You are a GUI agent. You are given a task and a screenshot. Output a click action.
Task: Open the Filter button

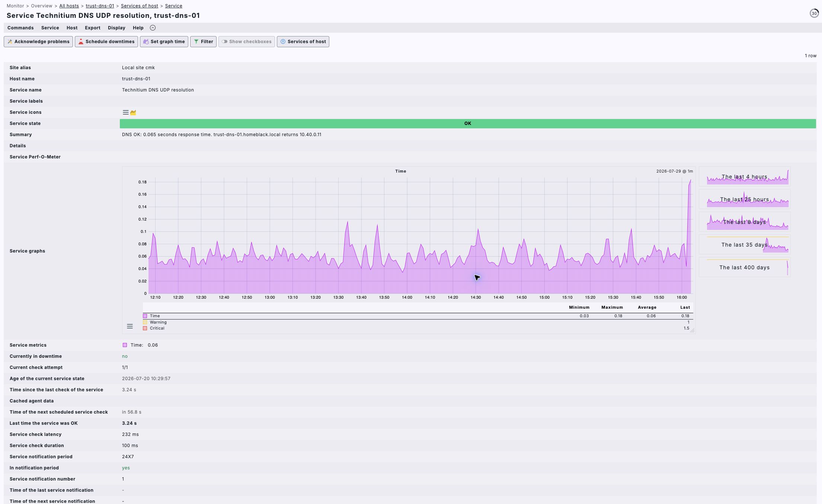(203, 42)
